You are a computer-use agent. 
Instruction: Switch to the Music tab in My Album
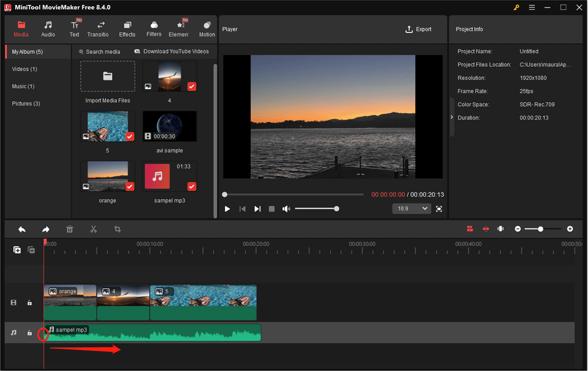[23, 86]
